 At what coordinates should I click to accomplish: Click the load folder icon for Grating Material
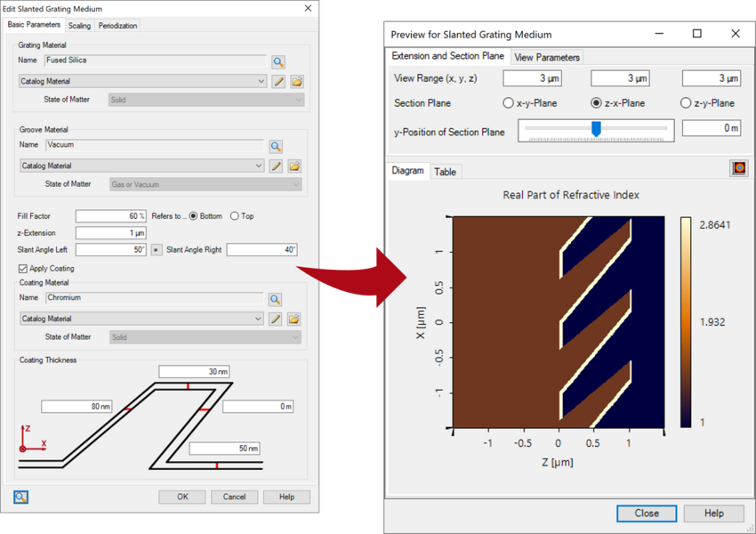[x=296, y=82]
